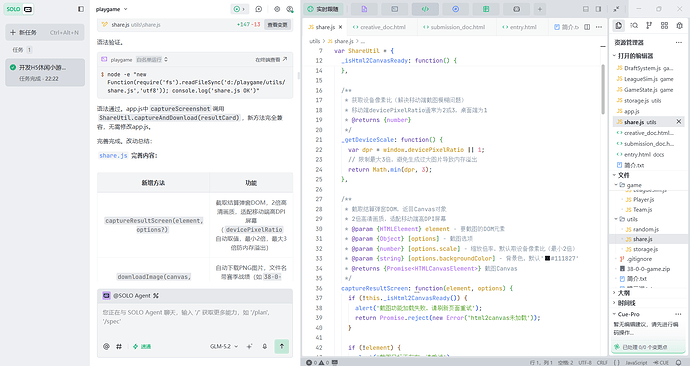
Task: Open the GLM-5.2 model dropdown
Action: (224, 347)
